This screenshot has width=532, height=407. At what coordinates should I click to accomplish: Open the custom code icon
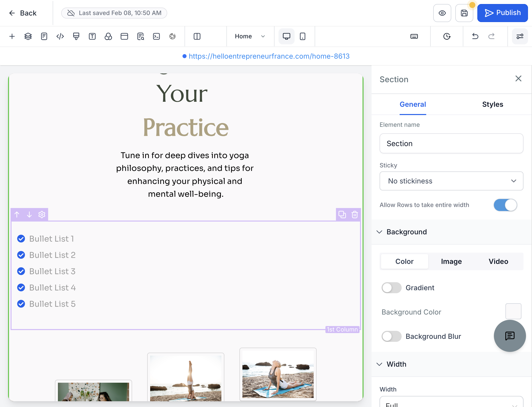point(60,36)
